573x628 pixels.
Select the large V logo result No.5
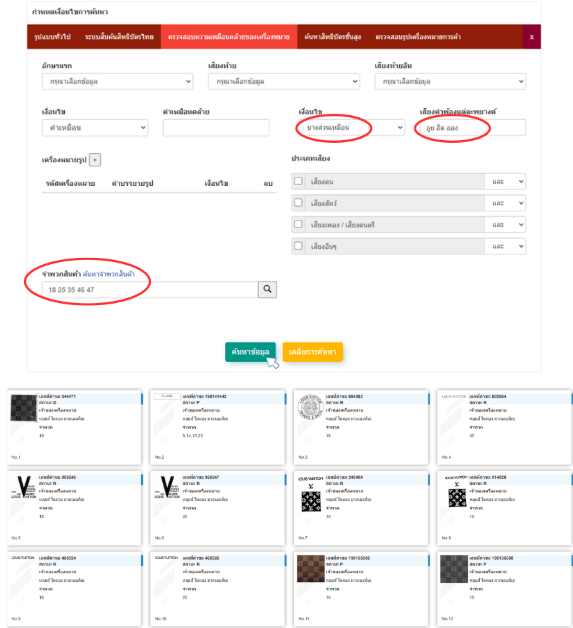coord(24,487)
